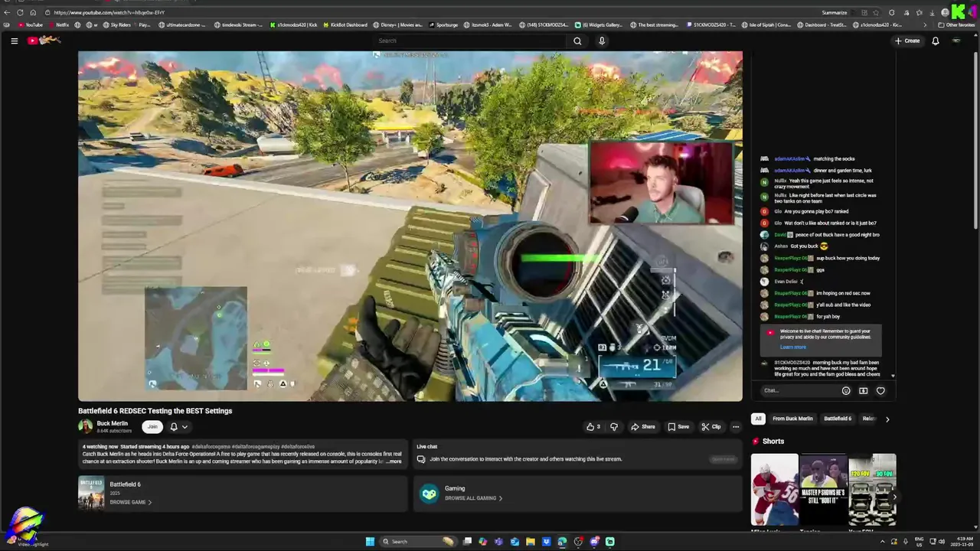Browse game link under Battlefield 6

(131, 502)
